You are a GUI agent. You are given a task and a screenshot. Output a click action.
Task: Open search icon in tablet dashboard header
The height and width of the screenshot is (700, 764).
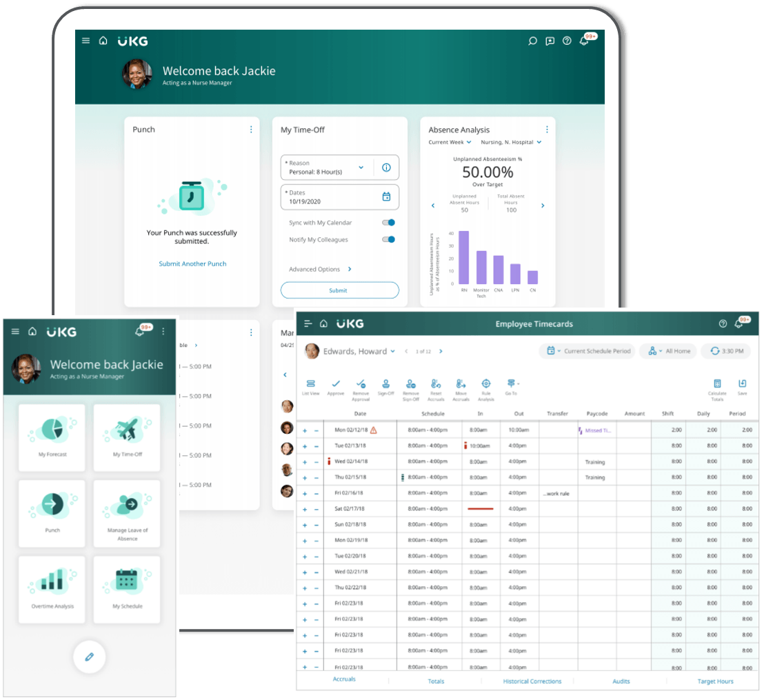tap(532, 41)
